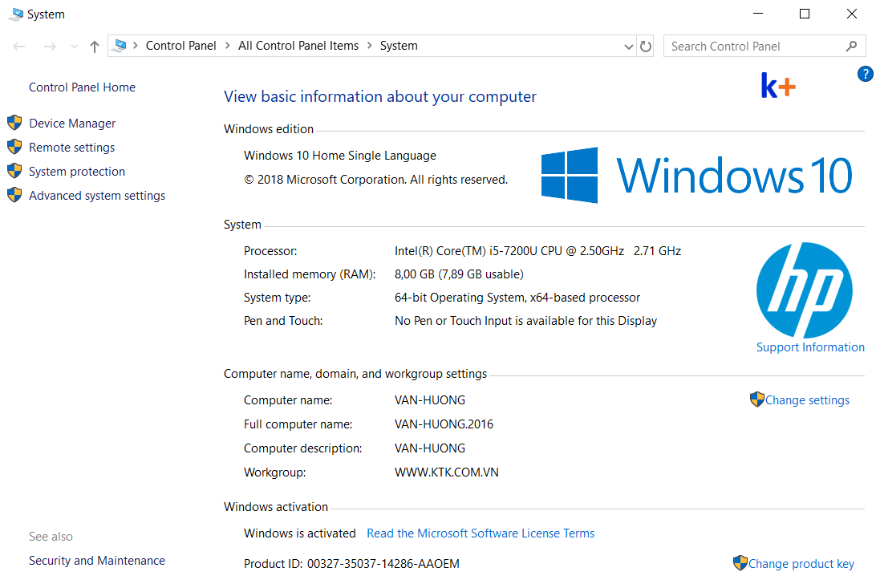876x588 pixels.
Task: Expand the chevron after Control Panel breadcrumb
Action: (x=227, y=45)
